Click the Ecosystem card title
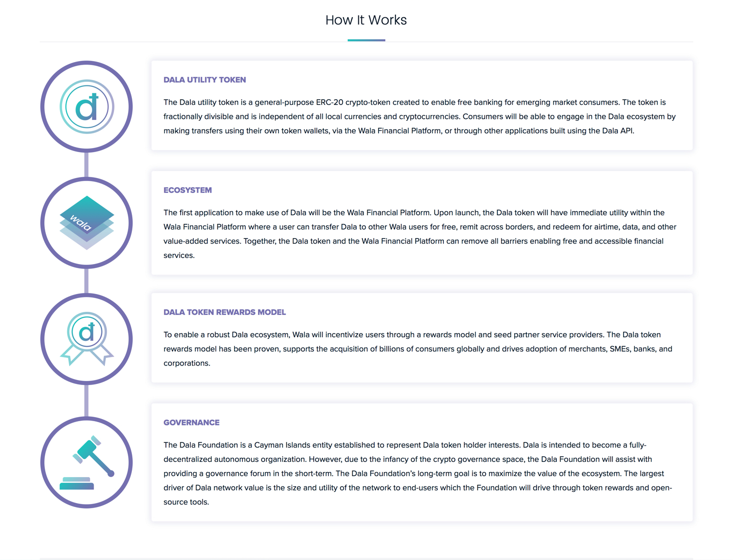 pos(187,190)
